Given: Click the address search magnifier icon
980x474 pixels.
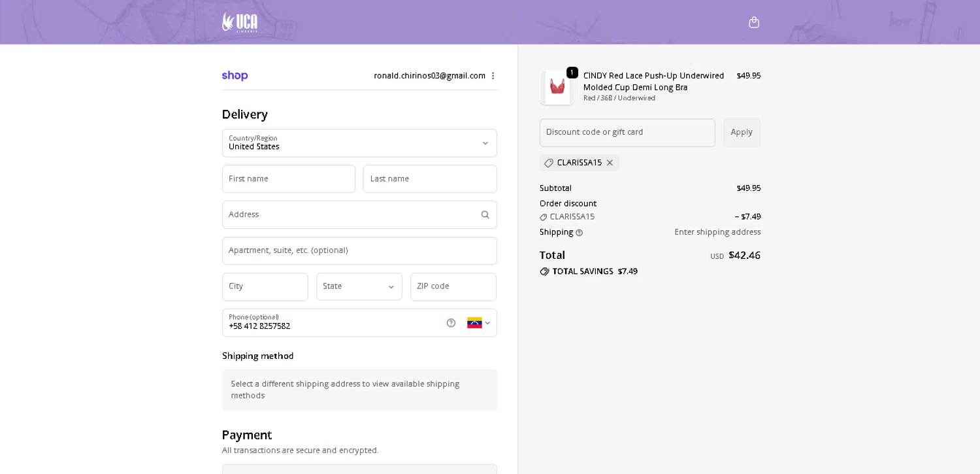Looking at the screenshot, I should point(485,214).
